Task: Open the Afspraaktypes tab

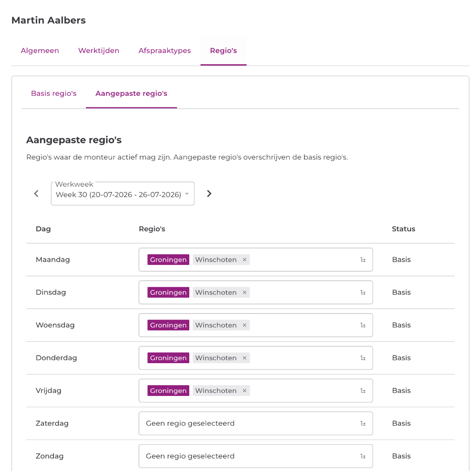Action: (165, 50)
